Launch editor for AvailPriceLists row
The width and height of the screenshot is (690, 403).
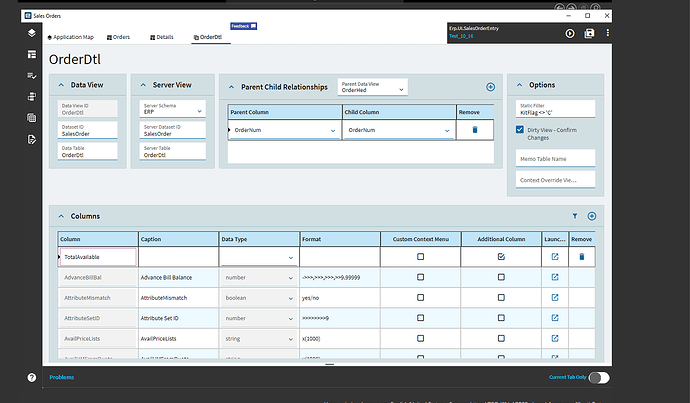[554, 338]
